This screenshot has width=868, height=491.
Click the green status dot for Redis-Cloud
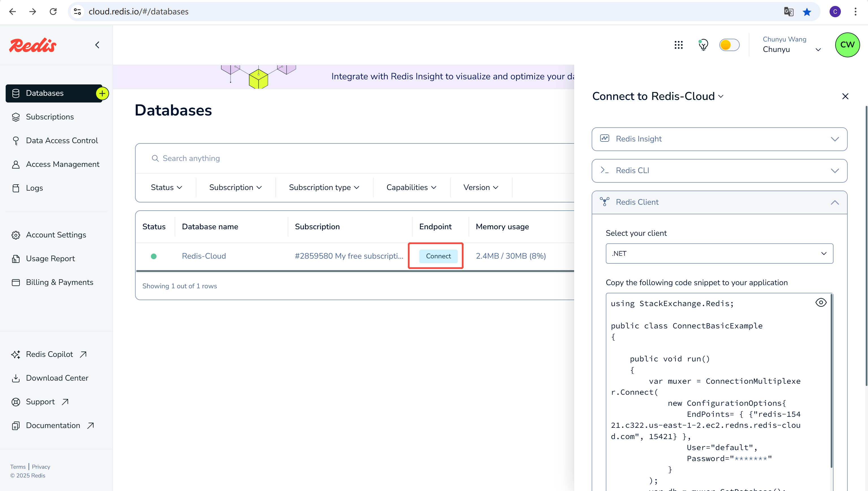(x=153, y=256)
